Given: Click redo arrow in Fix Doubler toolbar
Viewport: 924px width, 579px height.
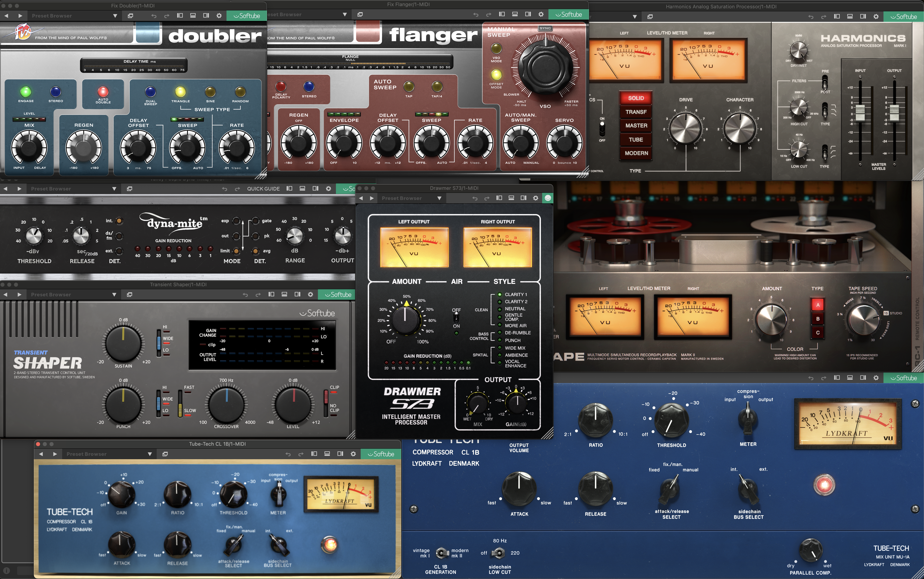Looking at the screenshot, I should point(167,16).
